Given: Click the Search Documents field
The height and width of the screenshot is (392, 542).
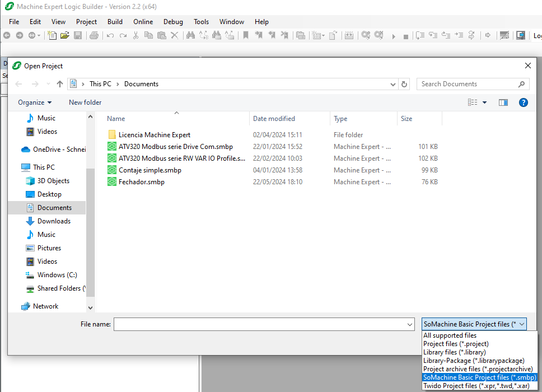Looking at the screenshot, I should click(x=473, y=84).
